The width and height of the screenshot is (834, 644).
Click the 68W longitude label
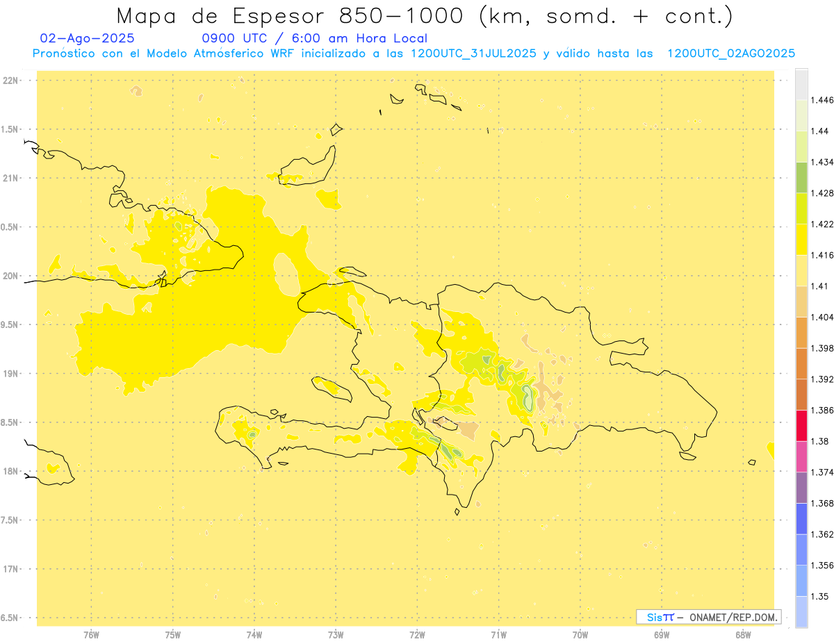tap(743, 635)
